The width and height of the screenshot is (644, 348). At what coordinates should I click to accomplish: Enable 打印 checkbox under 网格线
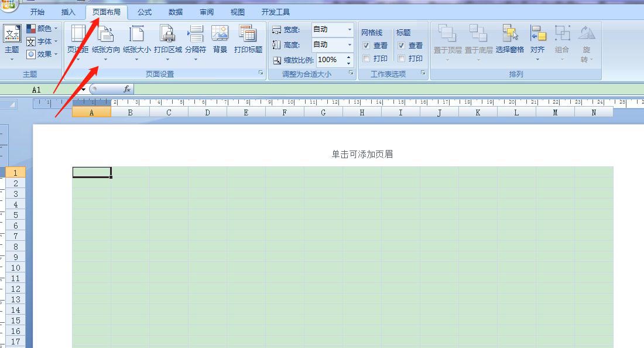point(366,58)
